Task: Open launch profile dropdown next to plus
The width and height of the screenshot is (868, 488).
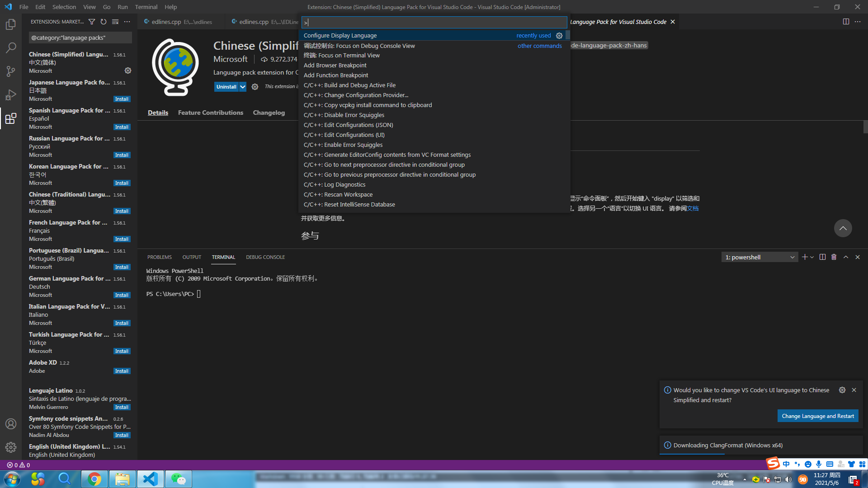Action: pyautogui.click(x=812, y=257)
